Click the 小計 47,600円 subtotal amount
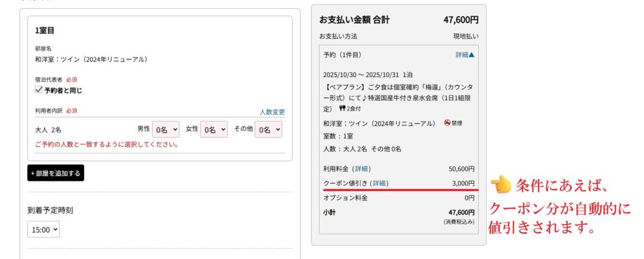Viewport: 644px width, 259px height. coord(461,212)
